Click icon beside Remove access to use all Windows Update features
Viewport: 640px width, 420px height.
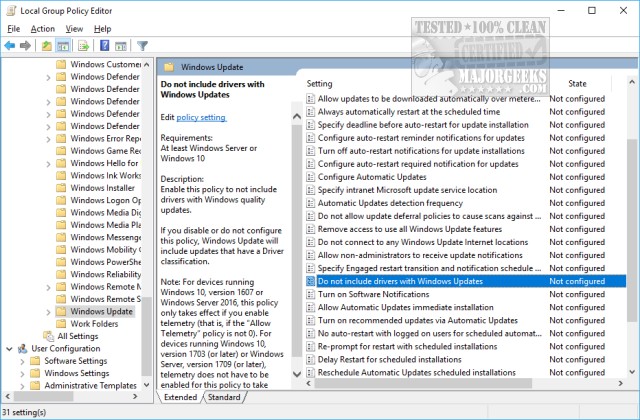pyautogui.click(x=311, y=229)
